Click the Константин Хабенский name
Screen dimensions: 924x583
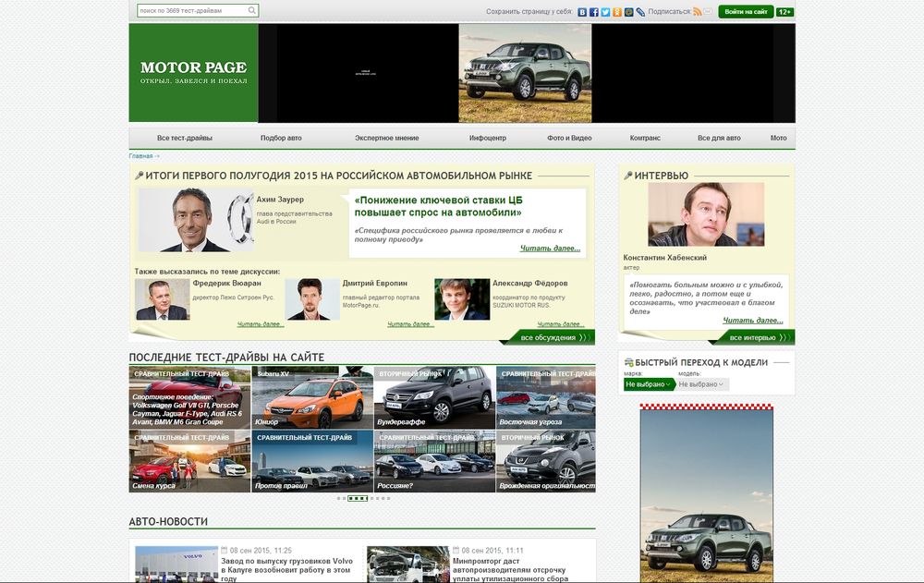[664, 258]
